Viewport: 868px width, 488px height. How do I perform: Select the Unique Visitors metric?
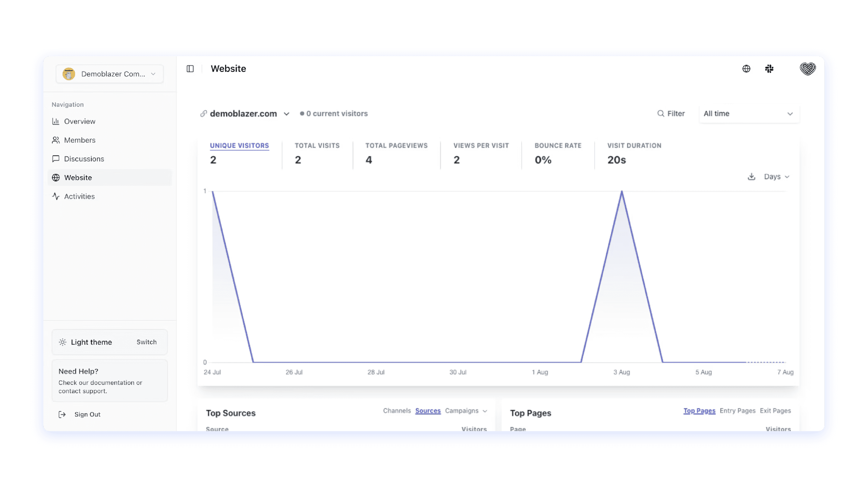pos(239,145)
